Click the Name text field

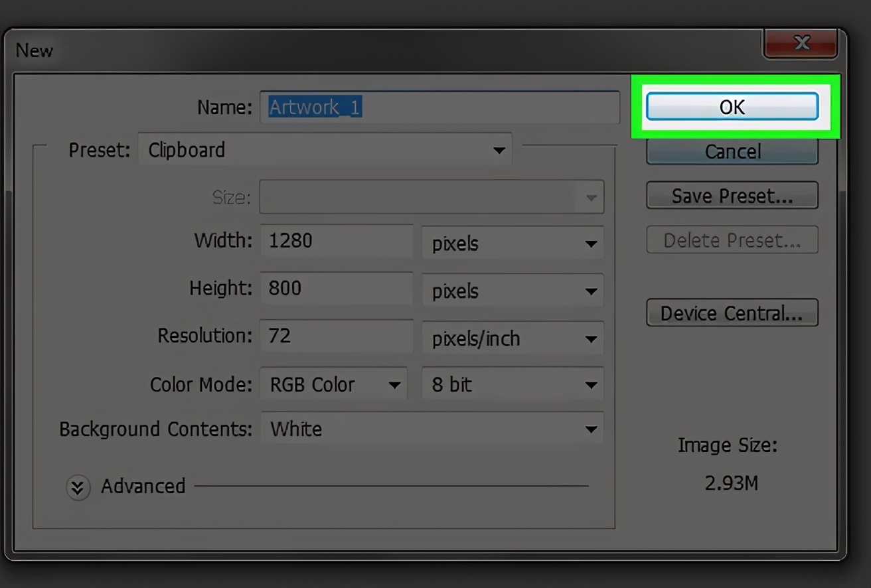coord(439,108)
